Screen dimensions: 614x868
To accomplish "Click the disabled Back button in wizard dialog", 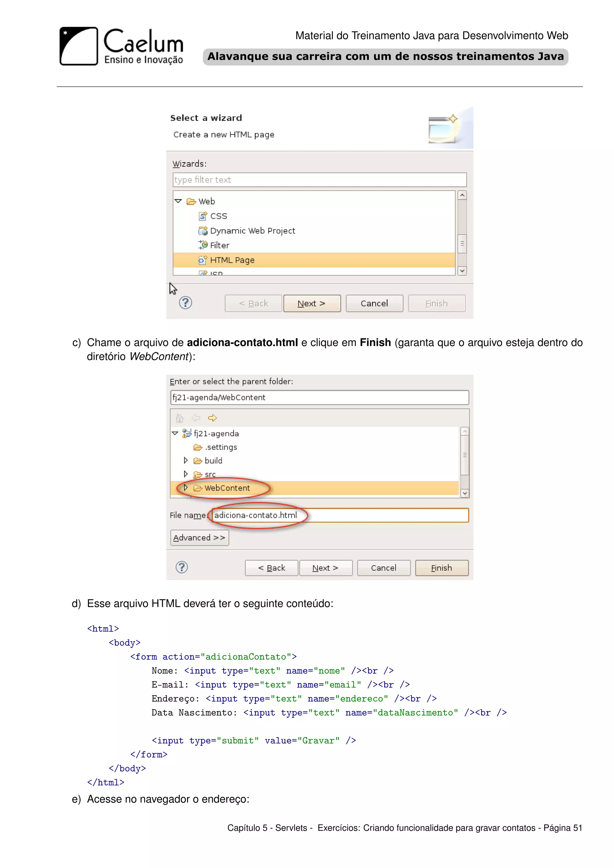I will click(253, 303).
